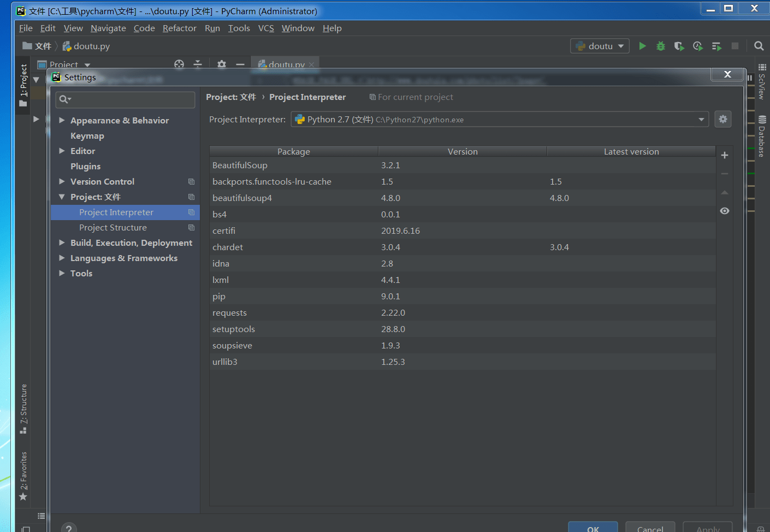Expand Build, Execution, Deployment
The width and height of the screenshot is (770, 532).
(62, 243)
